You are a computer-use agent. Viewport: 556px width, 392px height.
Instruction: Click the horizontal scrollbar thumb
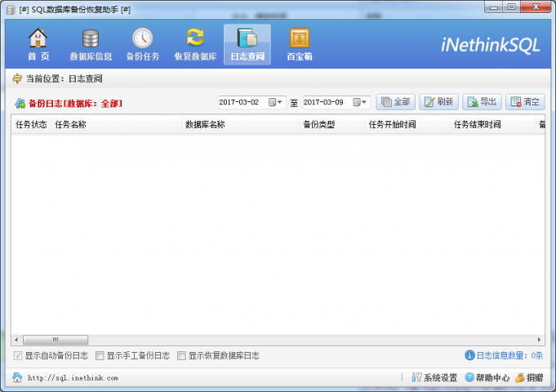coord(55,339)
